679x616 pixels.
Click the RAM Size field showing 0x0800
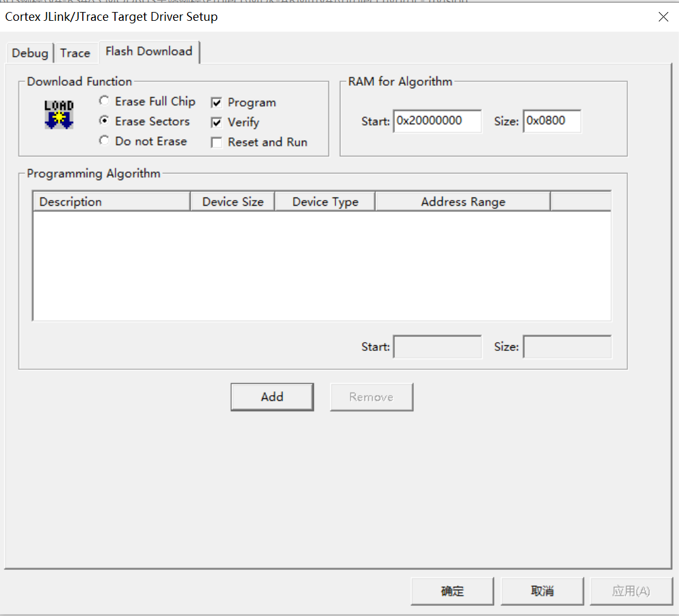[x=551, y=121]
